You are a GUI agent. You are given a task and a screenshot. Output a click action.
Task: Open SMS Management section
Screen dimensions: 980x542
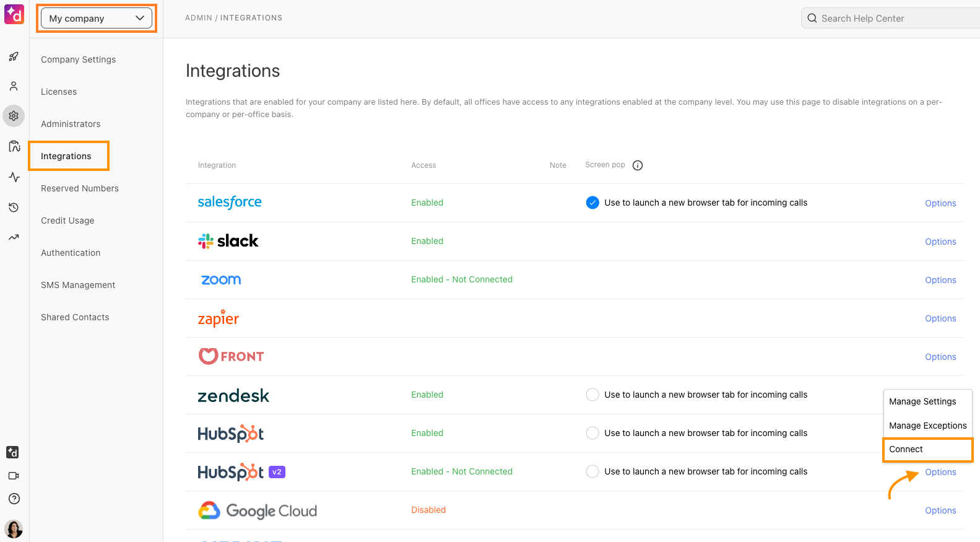point(78,285)
